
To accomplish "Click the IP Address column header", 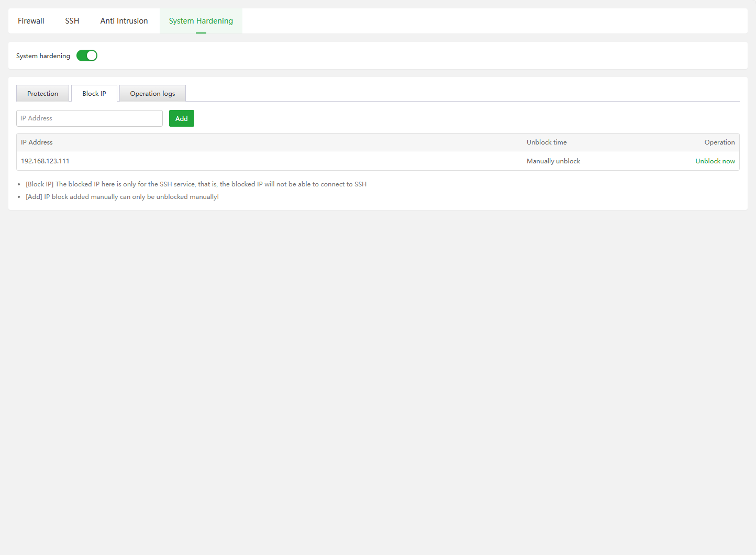I will click(37, 142).
